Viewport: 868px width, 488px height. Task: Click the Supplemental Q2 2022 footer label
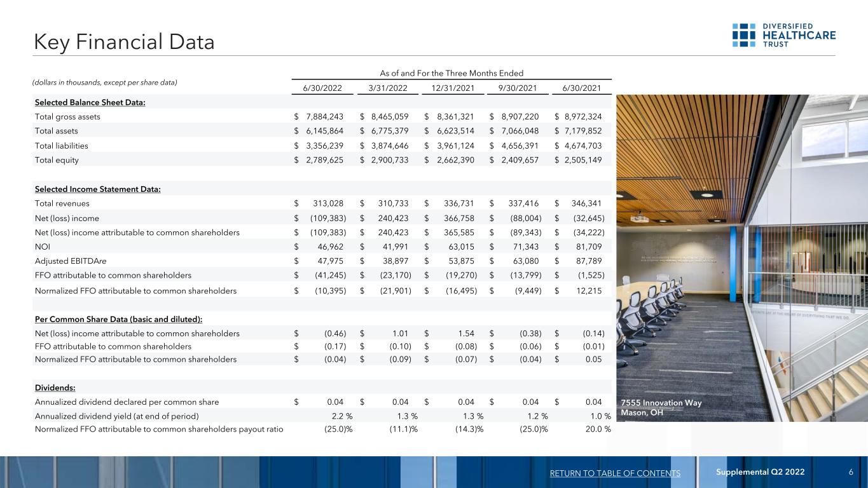pos(759,472)
